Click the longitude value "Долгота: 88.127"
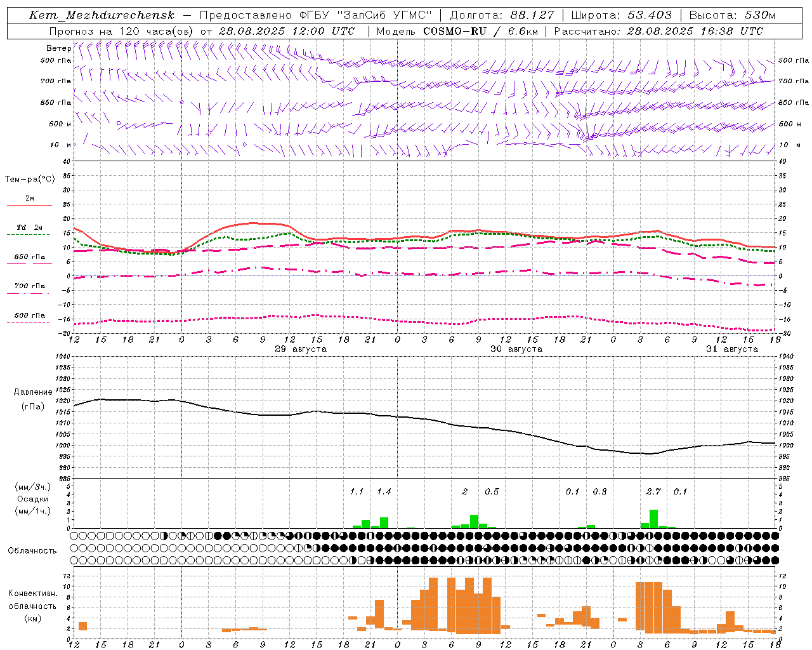812x650 pixels. coord(502,15)
